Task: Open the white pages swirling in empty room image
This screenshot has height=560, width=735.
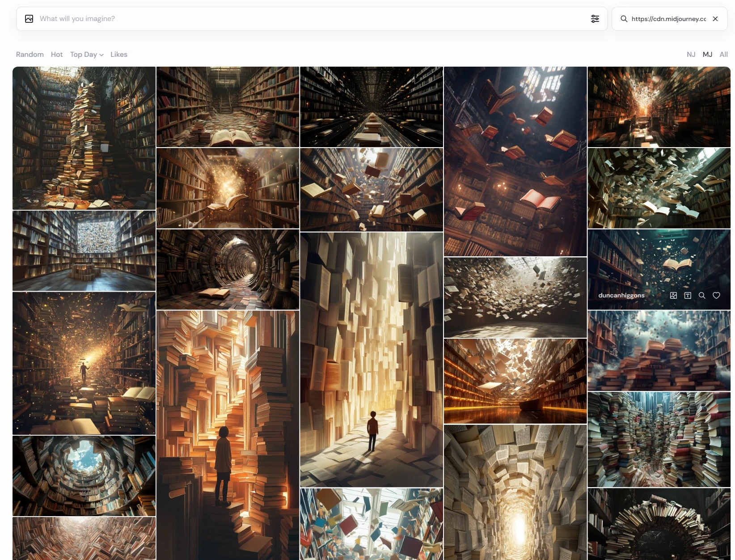Action: pos(515,297)
